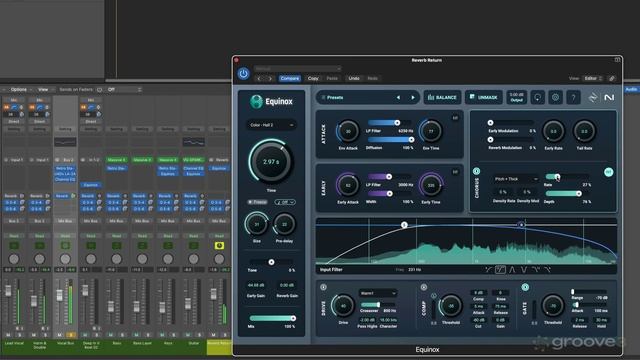Adjust the Early LP Filter slider
Image resolution: width=640 pixels, height=360 pixels.
390,176
